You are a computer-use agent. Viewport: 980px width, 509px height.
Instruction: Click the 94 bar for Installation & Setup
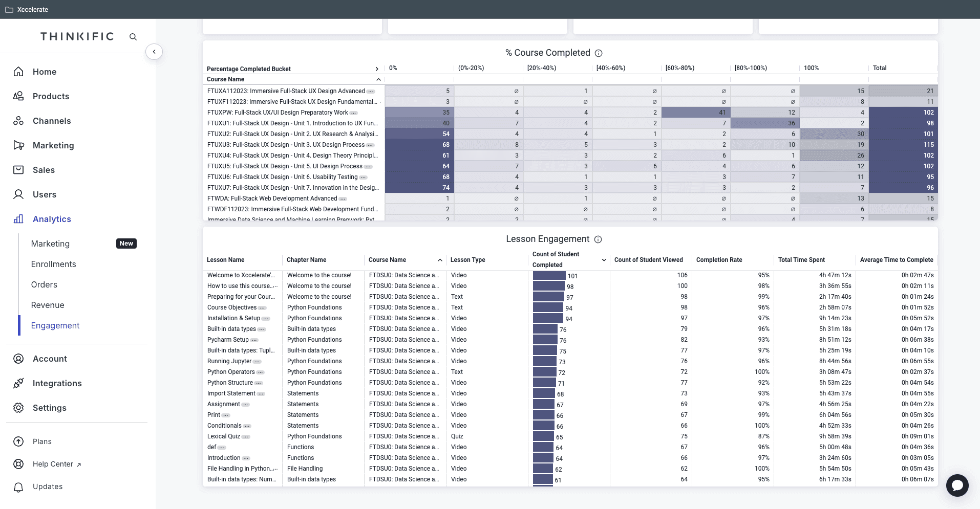point(548,319)
